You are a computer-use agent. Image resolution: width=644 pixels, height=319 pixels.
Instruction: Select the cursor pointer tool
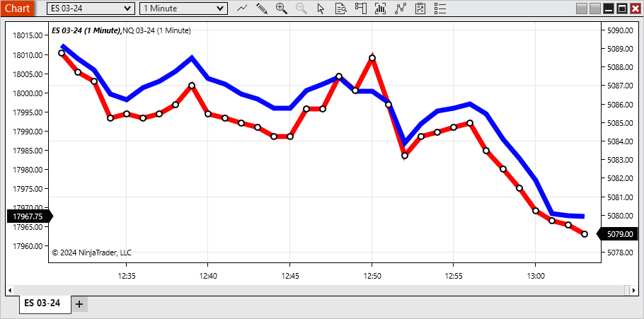pos(321,8)
